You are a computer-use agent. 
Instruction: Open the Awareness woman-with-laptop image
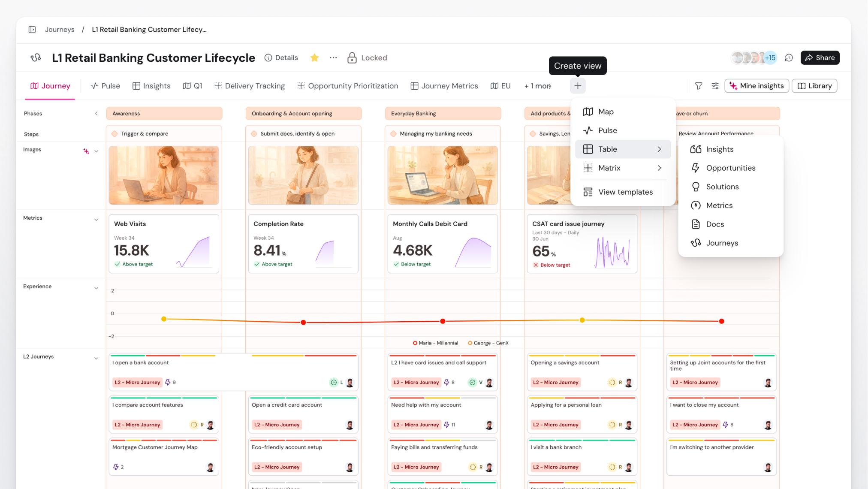[164, 175]
